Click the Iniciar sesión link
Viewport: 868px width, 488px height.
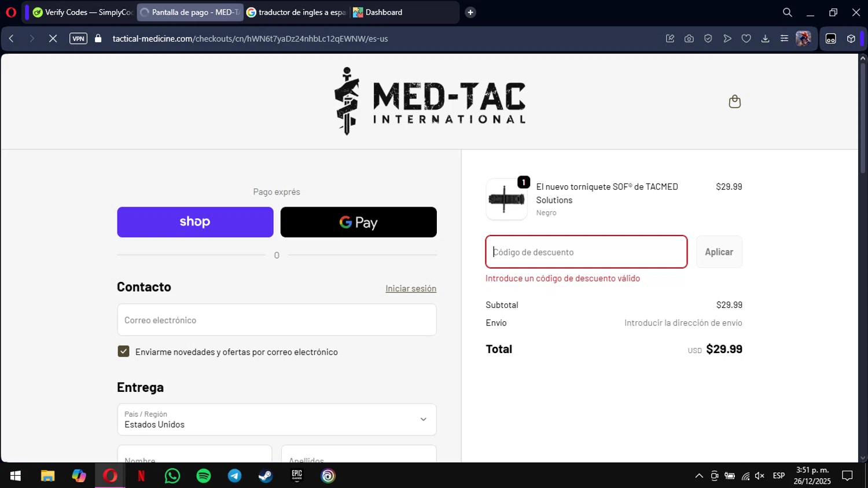(411, 288)
